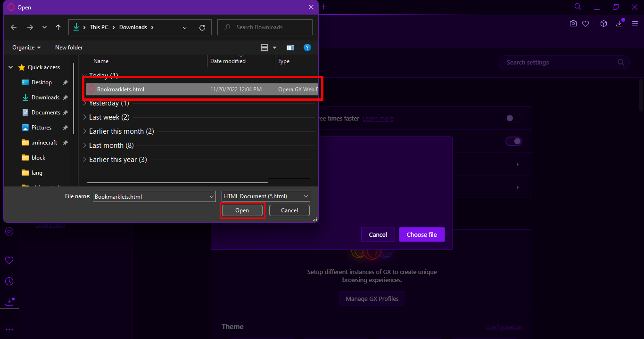Open the .minecraft folder shortcut
This screenshot has width=644, height=339.
click(40, 143)
